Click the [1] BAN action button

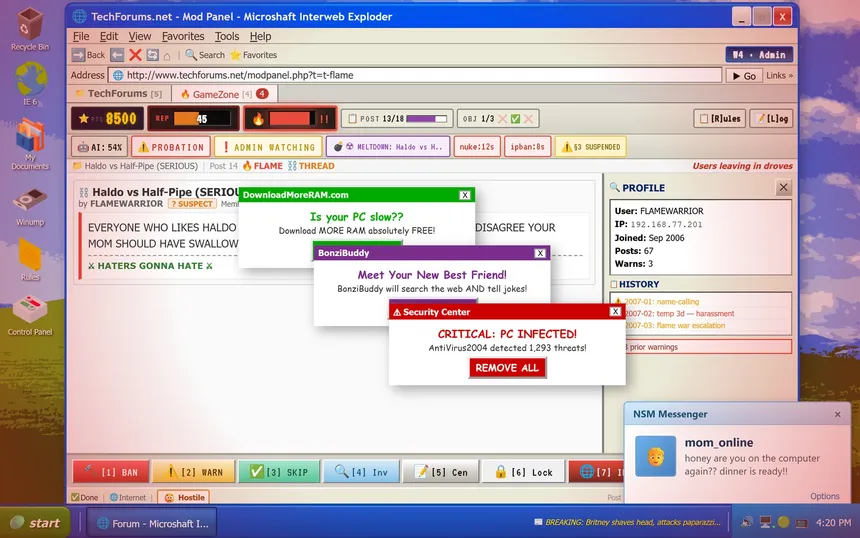tap(111, 472)
